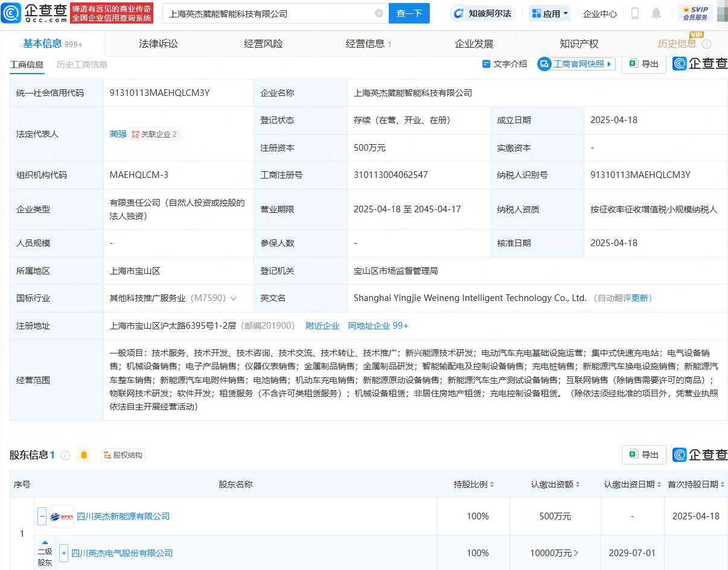Click 登记机关 value 宝山区市场监督管理局
The height and width of the screenshot is (570, 728).
[396, 271]
